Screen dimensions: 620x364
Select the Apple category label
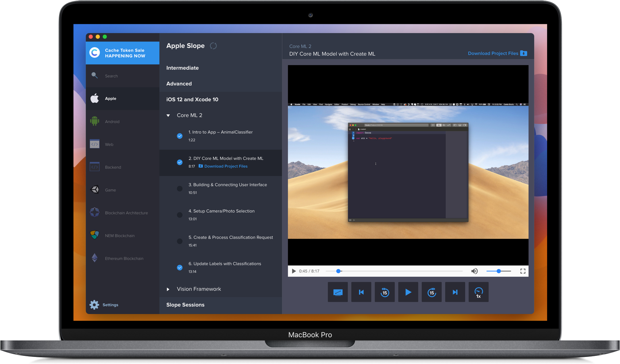click(110, 98)
